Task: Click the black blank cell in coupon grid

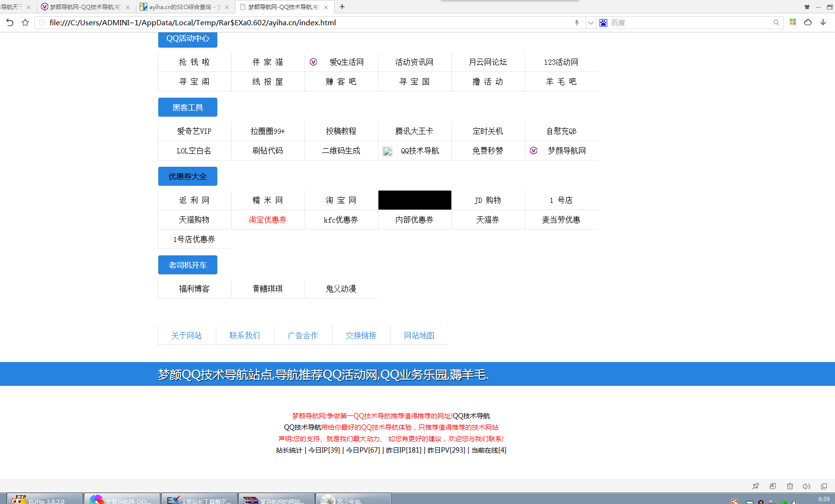Action: click(x=415, y=200)
